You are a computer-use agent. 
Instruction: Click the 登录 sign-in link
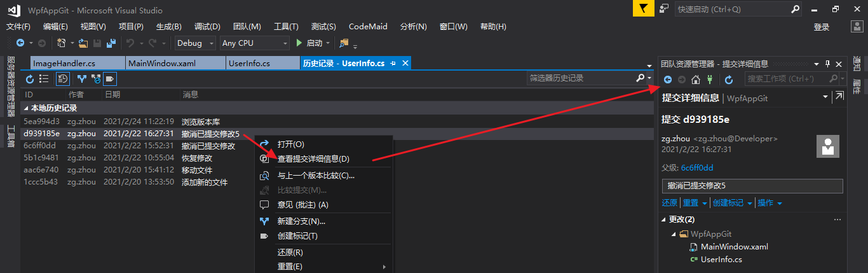coord(822,27)
